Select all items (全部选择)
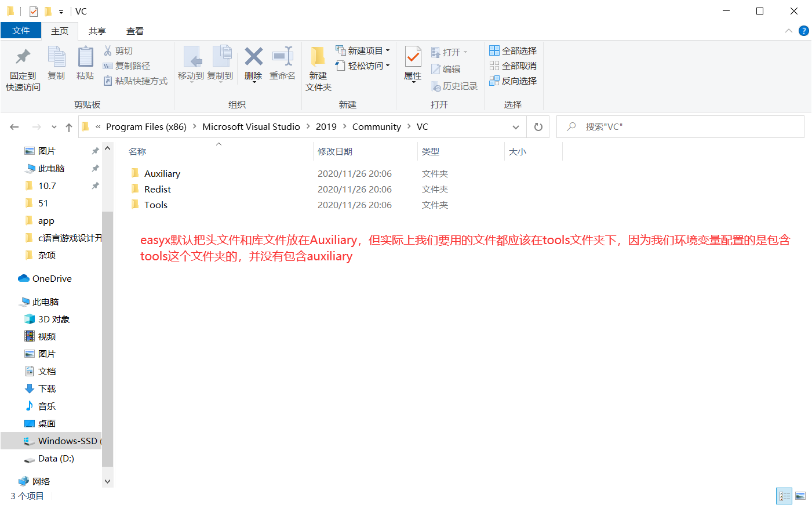The width and height of the screenshot is (812, 505). pos(512,50)
